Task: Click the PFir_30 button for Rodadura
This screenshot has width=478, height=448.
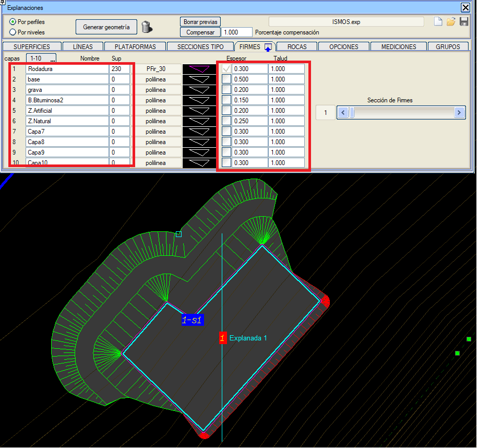Action: pos(156,69)
